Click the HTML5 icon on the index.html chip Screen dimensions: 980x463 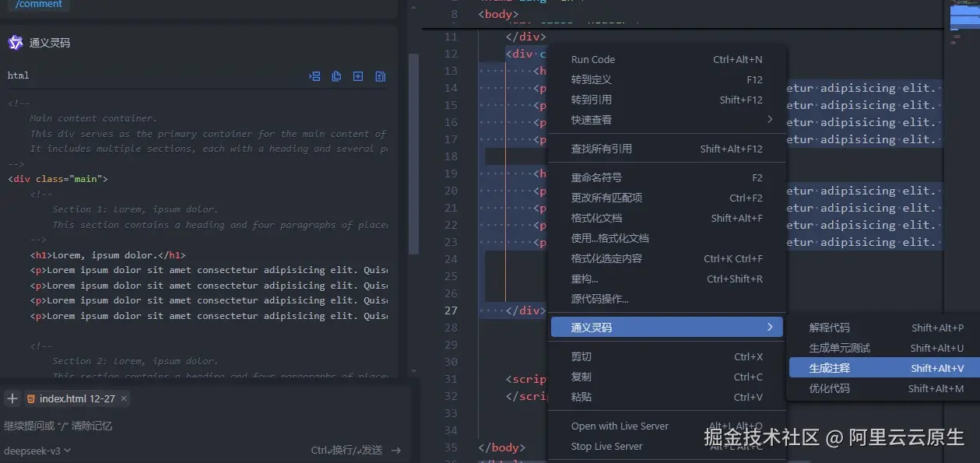click(x=31, y=398)
